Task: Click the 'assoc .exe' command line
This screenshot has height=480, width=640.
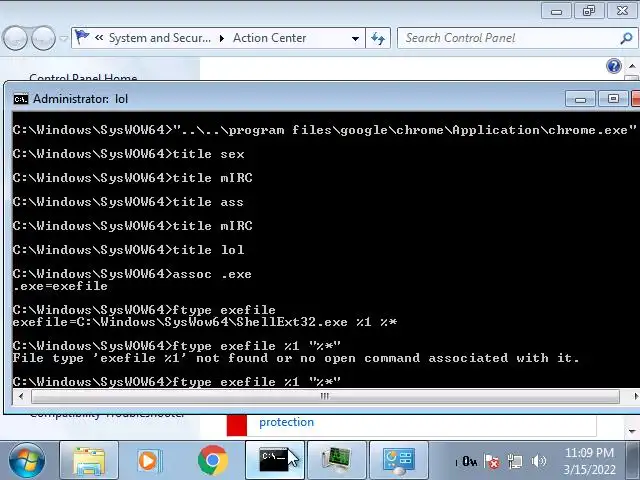Action: [x=132, y=274]
